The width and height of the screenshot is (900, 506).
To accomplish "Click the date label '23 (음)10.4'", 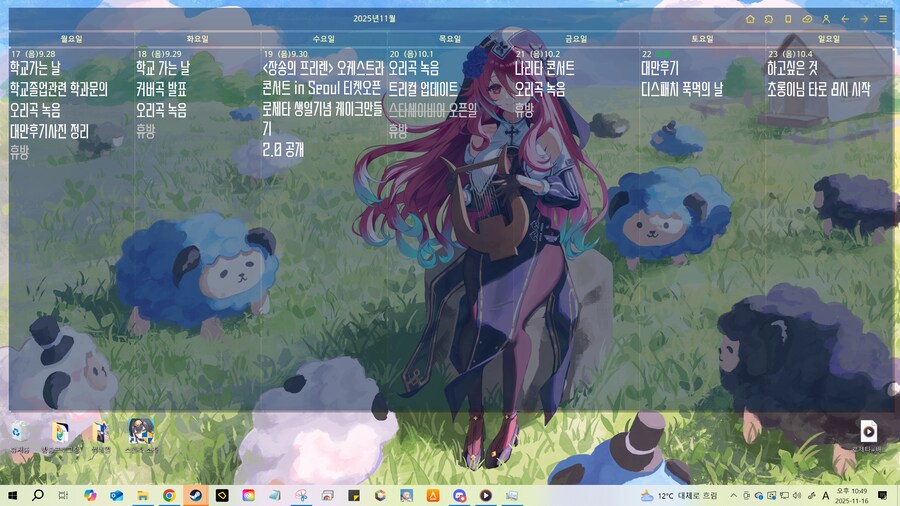I will point(790,54).
